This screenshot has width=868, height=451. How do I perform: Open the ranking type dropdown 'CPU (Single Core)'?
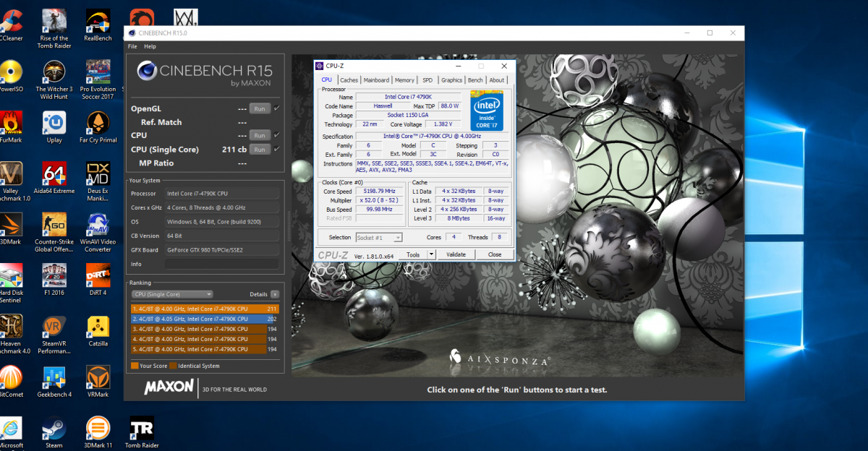pyautogui.click(x=171, y=294)
